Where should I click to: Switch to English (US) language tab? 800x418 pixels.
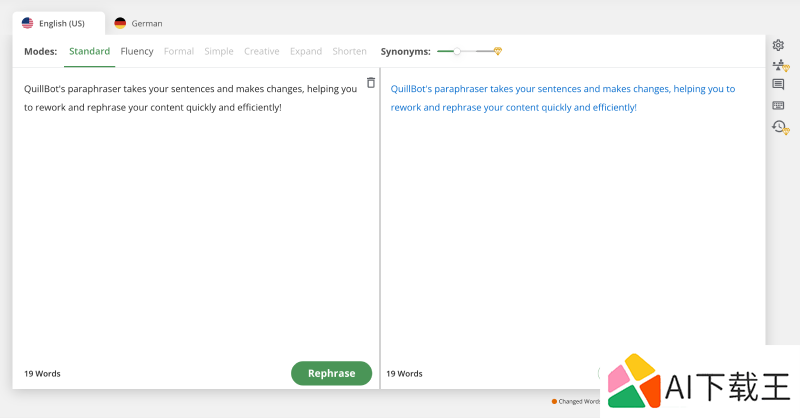(59, 23)
